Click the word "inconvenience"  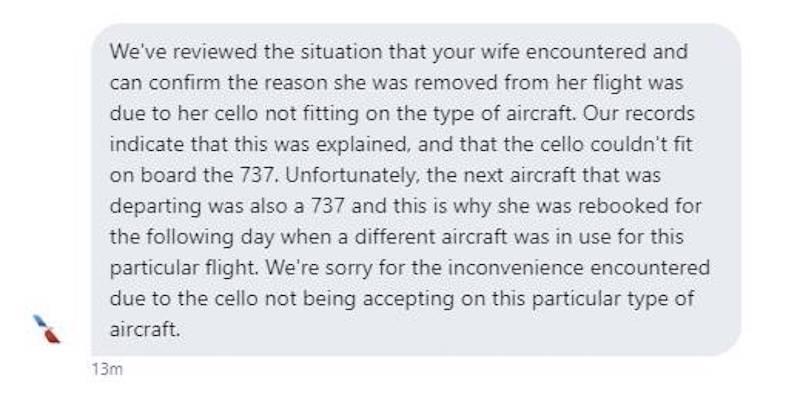pyautogui.click(x=516, y=268)
